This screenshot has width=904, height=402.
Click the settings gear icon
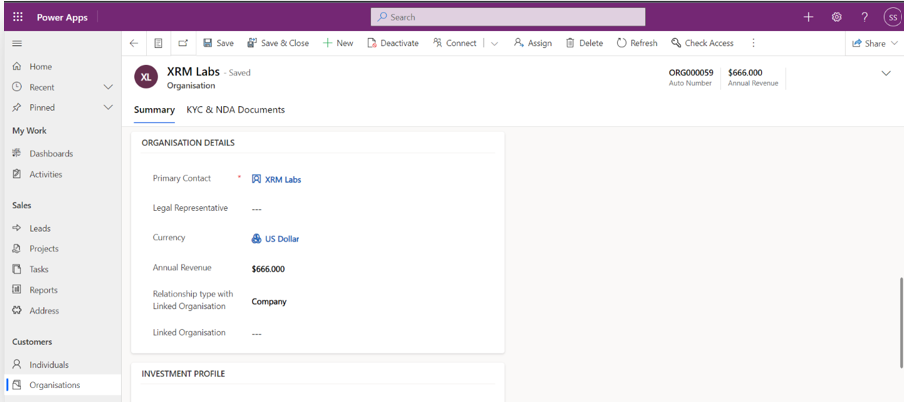pos(837,17)
